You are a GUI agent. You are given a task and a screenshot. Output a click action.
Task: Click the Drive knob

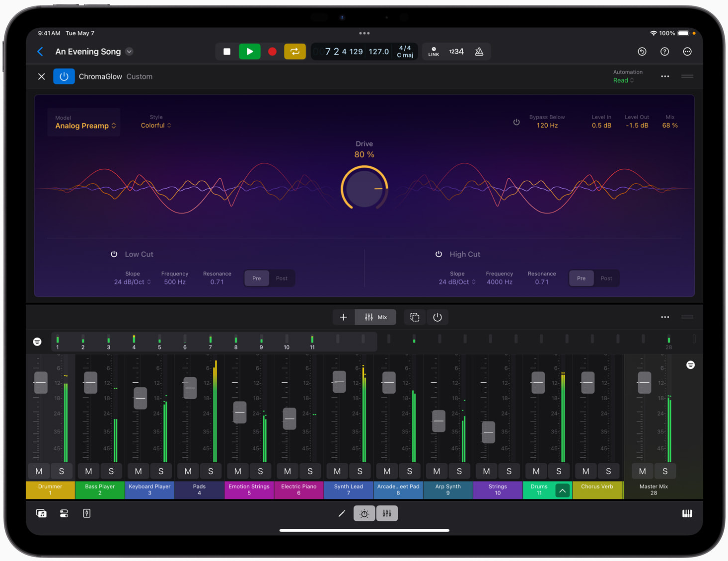tap(364, 189)
